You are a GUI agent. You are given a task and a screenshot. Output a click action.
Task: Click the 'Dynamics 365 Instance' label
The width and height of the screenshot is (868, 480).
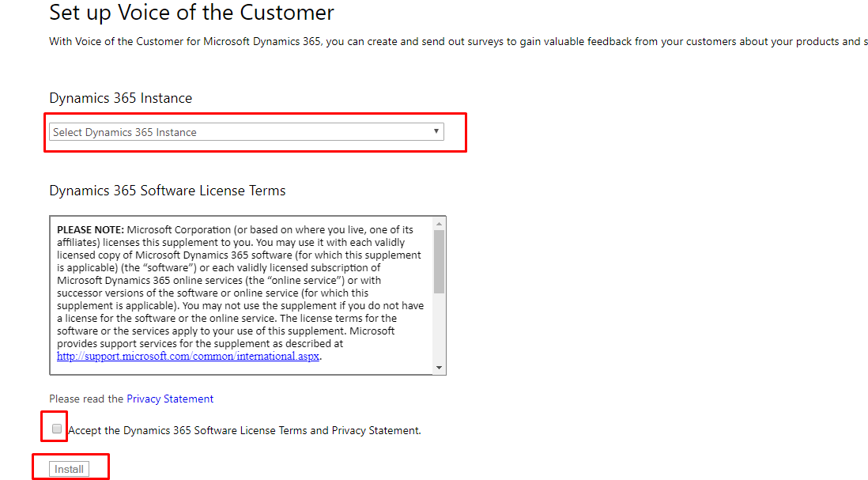click(121, 98)
